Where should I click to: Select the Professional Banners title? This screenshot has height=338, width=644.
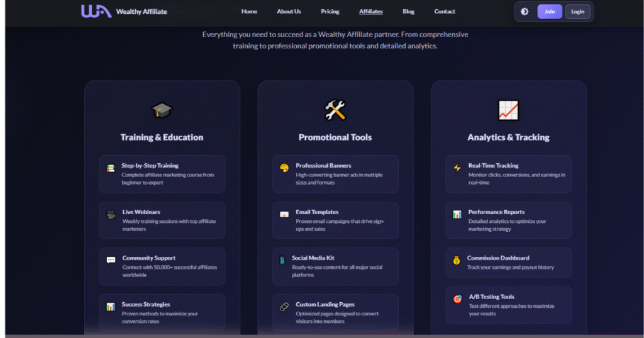[324, 166]
